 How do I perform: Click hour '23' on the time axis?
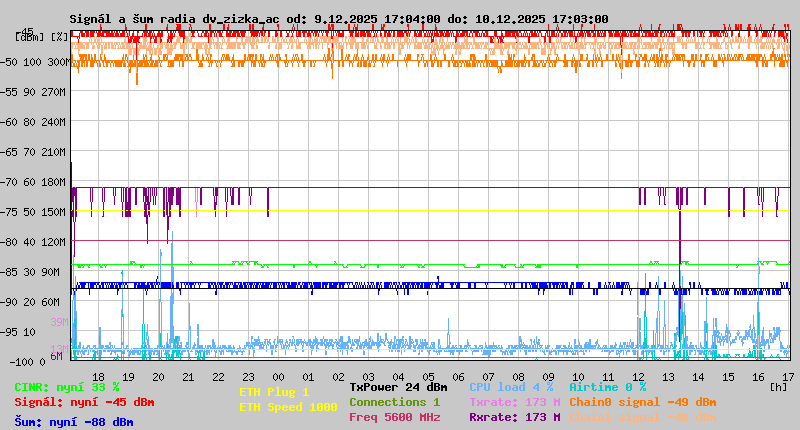click(248, 377)
